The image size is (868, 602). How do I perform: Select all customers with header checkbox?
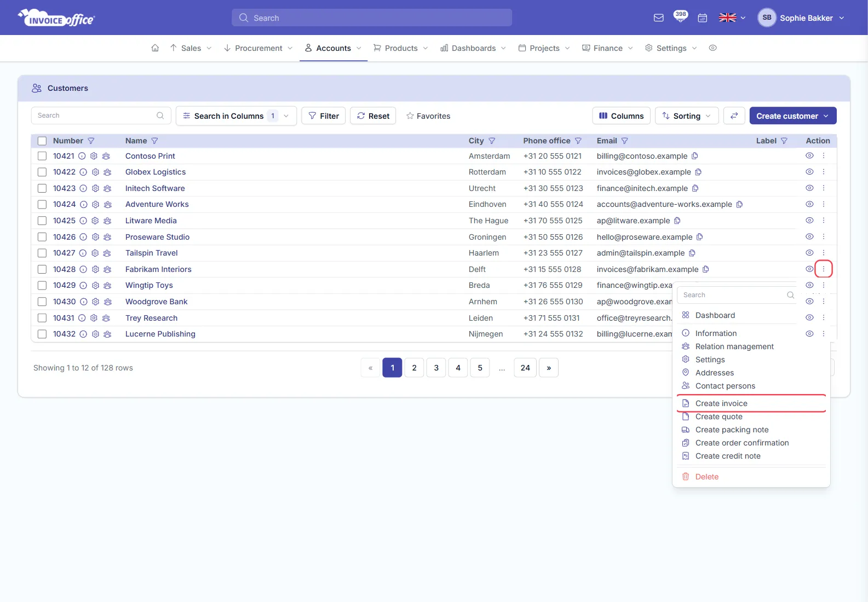click(42, 141)
